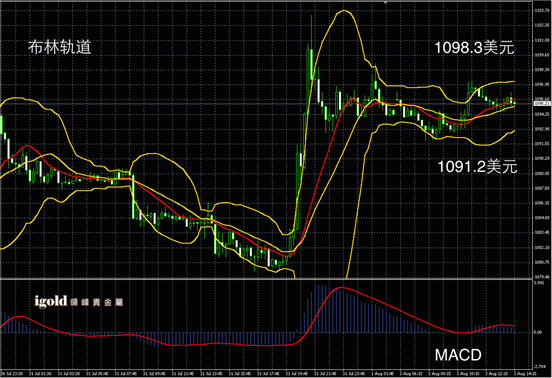Click the 31 Jul 19:45 time label
552x378 pixels.
(297, 373)
